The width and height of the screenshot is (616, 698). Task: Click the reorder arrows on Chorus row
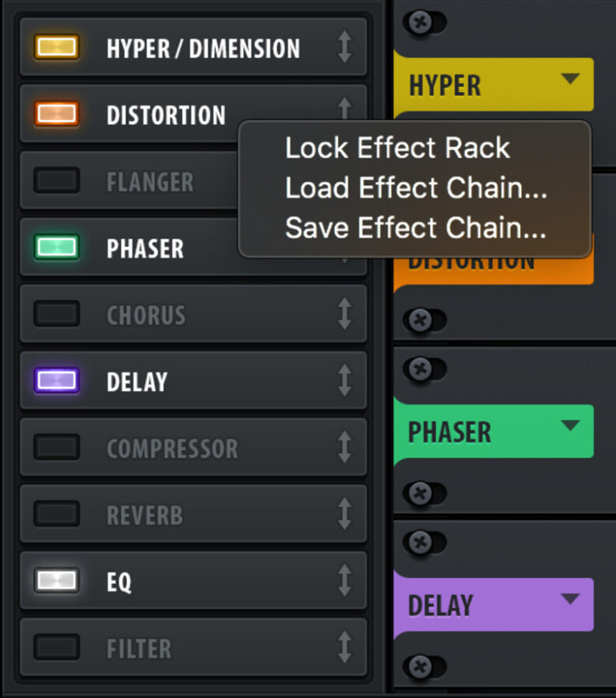click(344, 314)
